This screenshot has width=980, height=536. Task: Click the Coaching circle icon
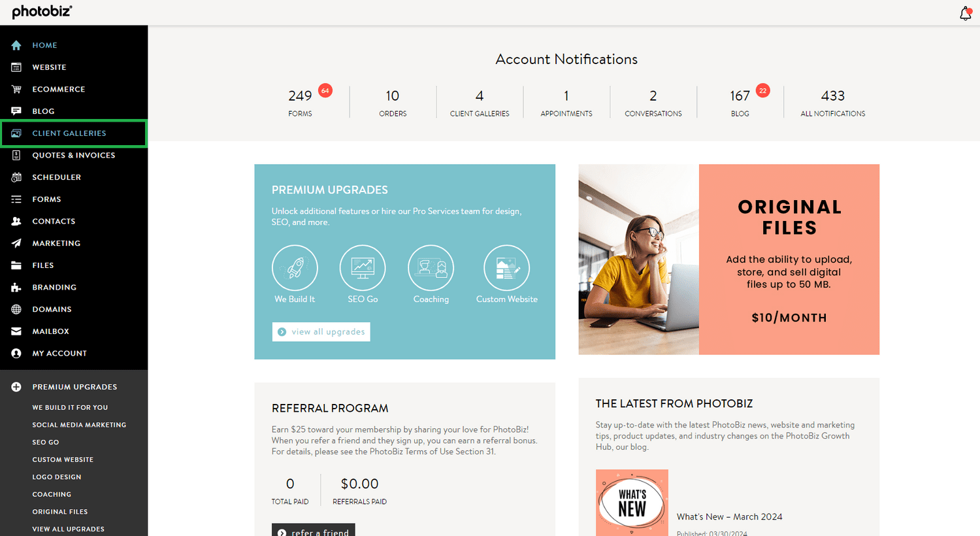(x=431, y=268)
